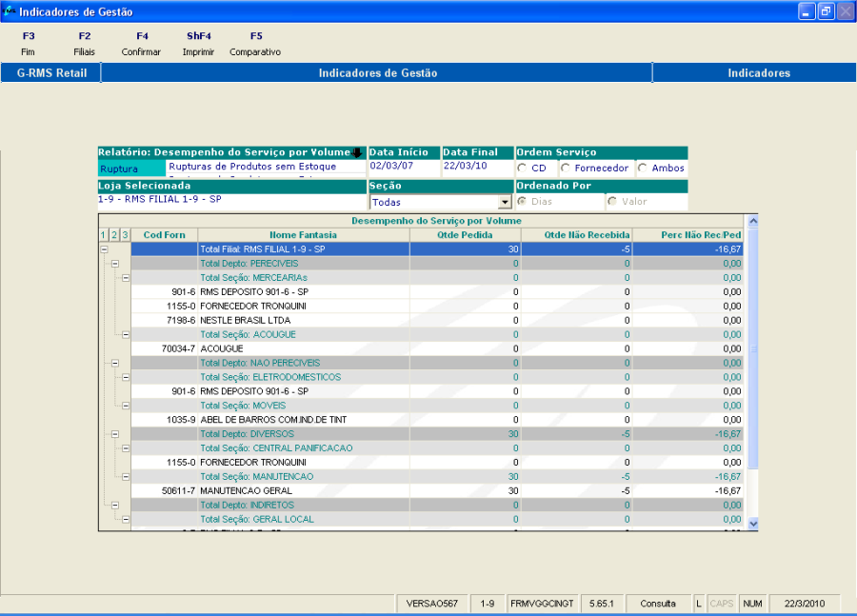
Task: Collapse Total Depto: INDIRETOS node
Action: 115,505
